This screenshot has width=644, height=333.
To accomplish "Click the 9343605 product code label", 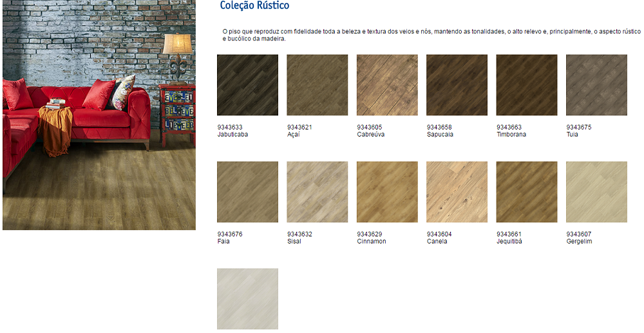I will pyautogui.click(x=370, y=128).
